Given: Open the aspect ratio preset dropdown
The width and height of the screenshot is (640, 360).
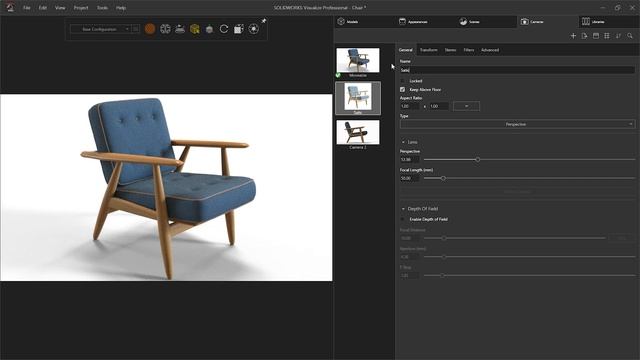Looking at the screenshot, I should [467, 106].
